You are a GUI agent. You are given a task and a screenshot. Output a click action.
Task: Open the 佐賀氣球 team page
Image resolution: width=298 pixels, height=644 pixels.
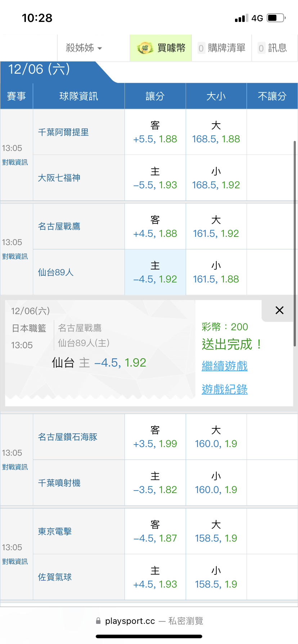pyautogui.click(x=55, y=577)
